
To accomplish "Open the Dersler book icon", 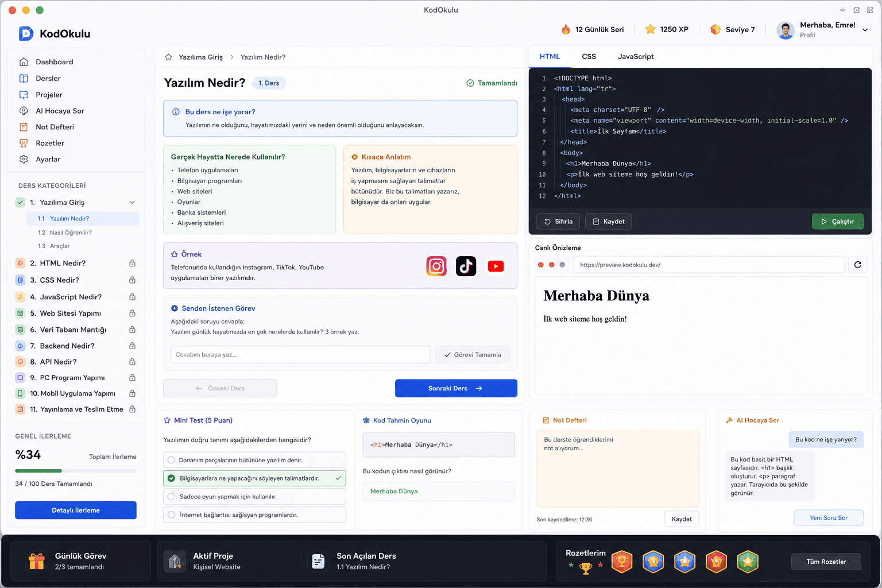I will click(24, 78).
